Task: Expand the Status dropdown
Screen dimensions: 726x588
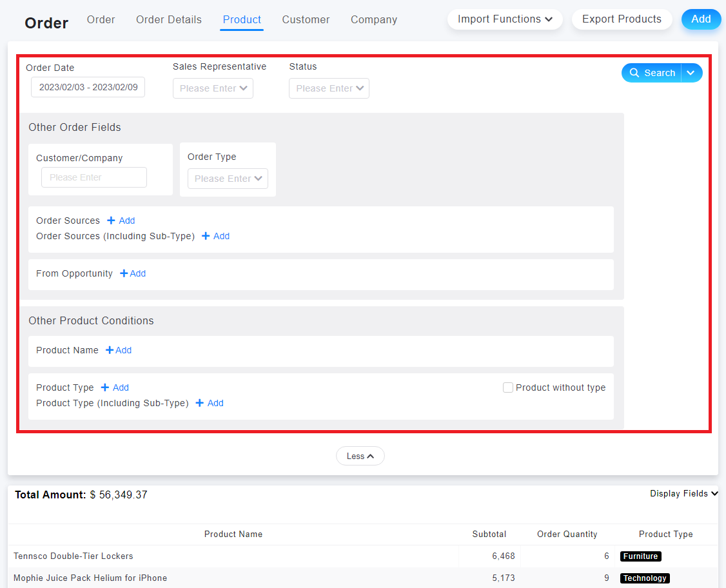Action: tap(329, 88)
